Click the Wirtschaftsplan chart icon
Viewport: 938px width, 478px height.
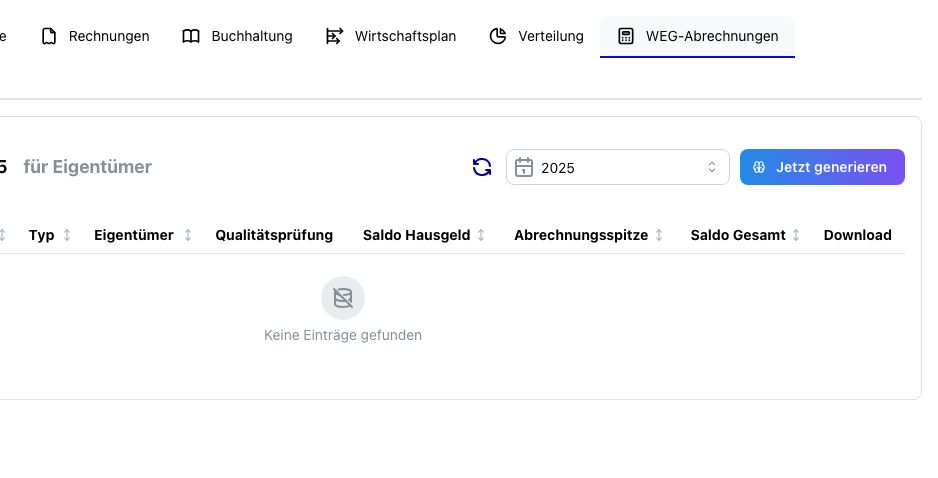(x=334, y=36)
